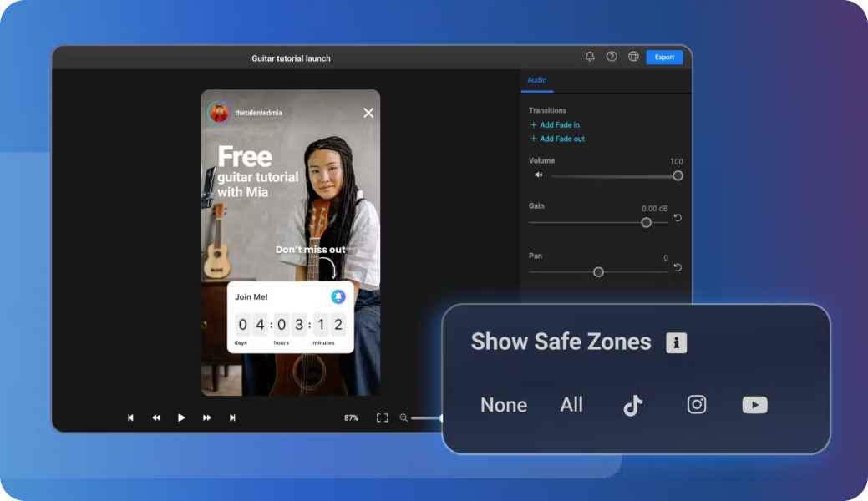Select All safe zones

click(x=571, y=404)
